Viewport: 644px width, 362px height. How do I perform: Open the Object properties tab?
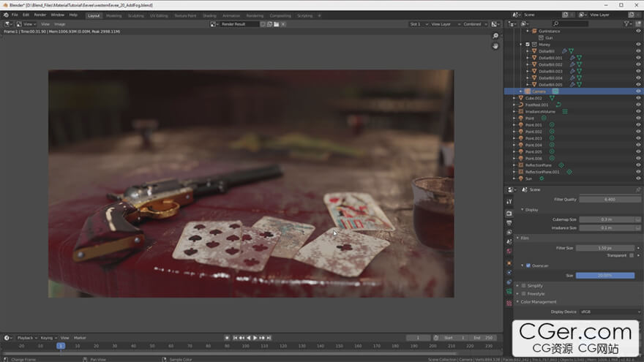pyautogui.click(x=509, y=263)
